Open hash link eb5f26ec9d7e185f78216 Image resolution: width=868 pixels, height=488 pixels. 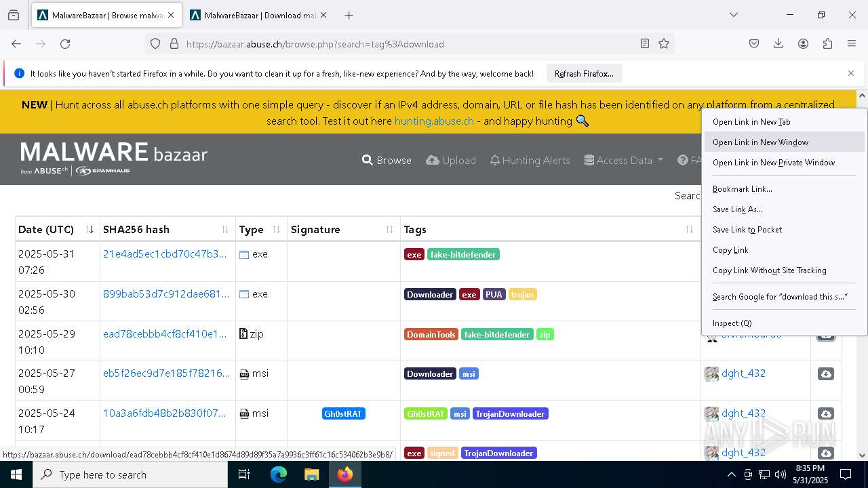click(x=166, y=373)
